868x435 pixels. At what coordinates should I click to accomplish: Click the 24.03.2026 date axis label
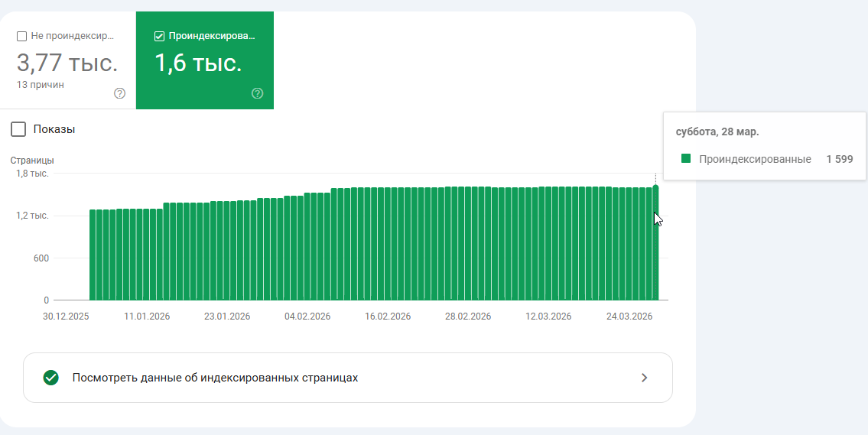pyautogui.click(x=629, y=317)
